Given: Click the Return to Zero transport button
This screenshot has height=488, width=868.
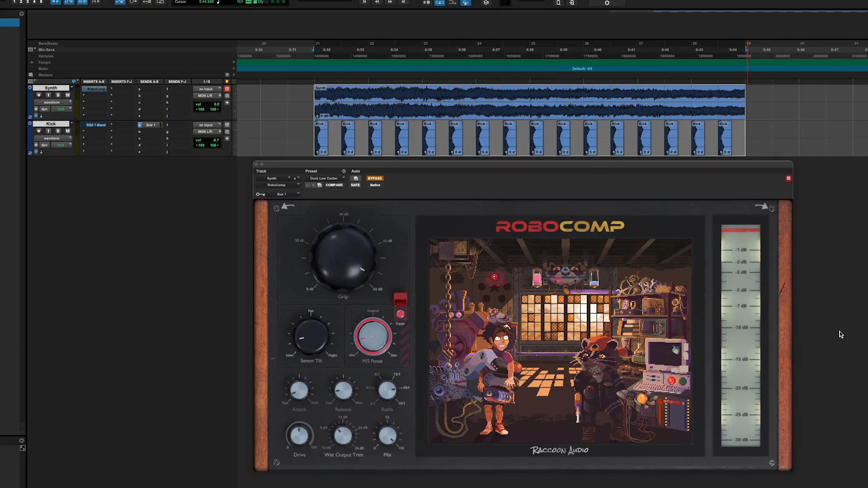Looking at the screenshot, I should coord(364,2).
